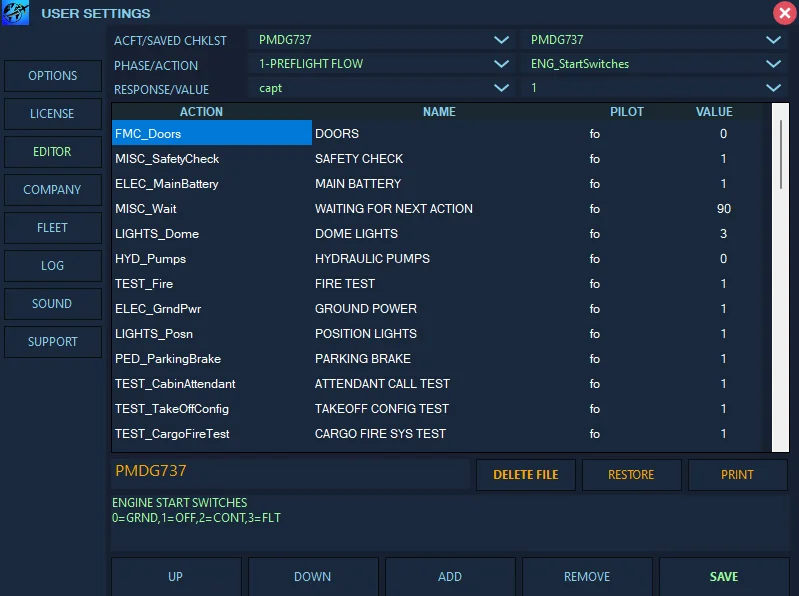Click the ADD button
This screenshot has width=799, height=596.
[x=450, y=577]
